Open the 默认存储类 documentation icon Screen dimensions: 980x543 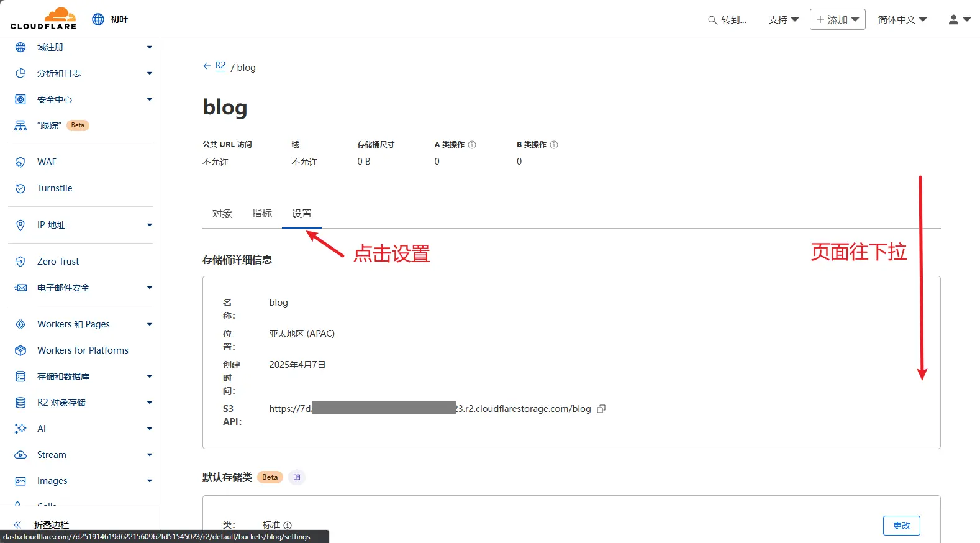[x=297, y=477]
